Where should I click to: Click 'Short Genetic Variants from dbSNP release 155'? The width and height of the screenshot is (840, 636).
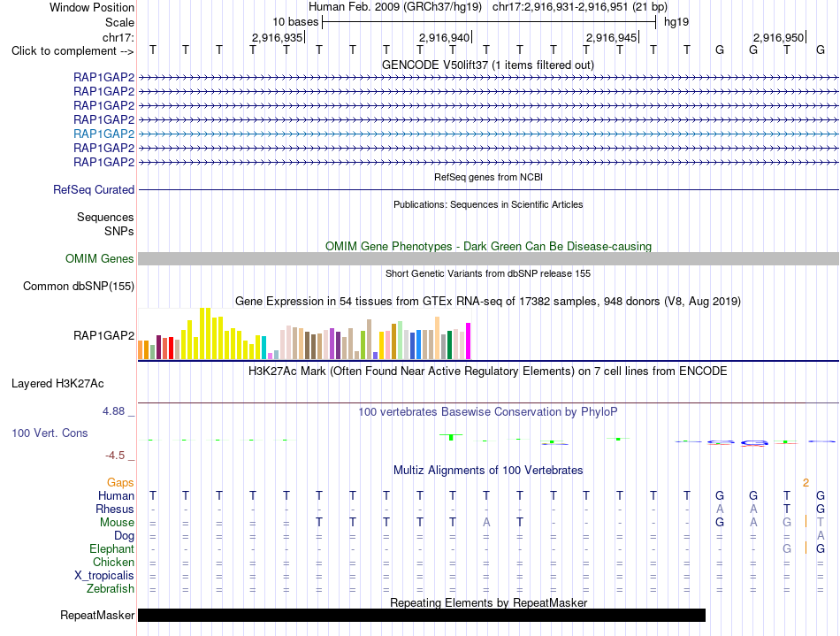coord(488,273)
